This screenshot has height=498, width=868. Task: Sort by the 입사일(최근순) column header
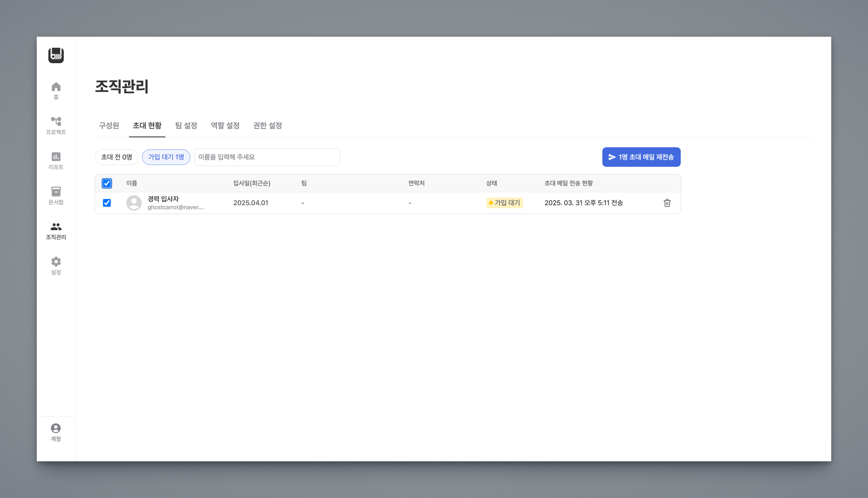[252, 183]
